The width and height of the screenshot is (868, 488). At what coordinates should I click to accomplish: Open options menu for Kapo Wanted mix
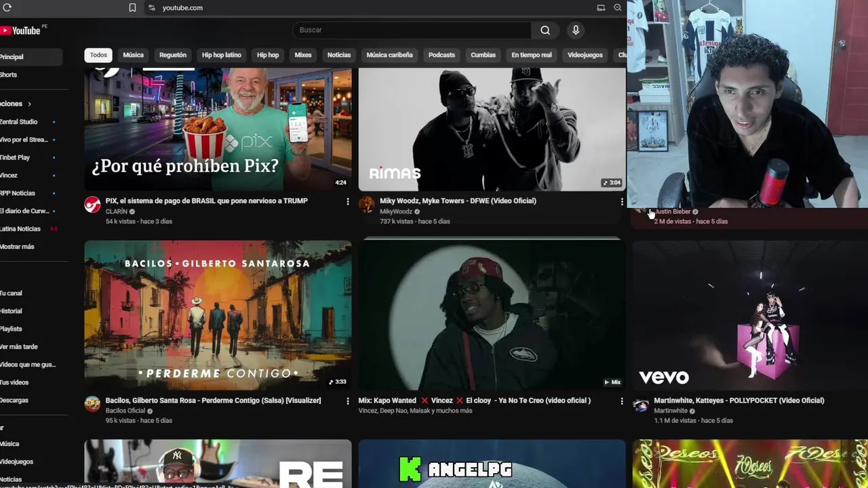pos(622,401)
